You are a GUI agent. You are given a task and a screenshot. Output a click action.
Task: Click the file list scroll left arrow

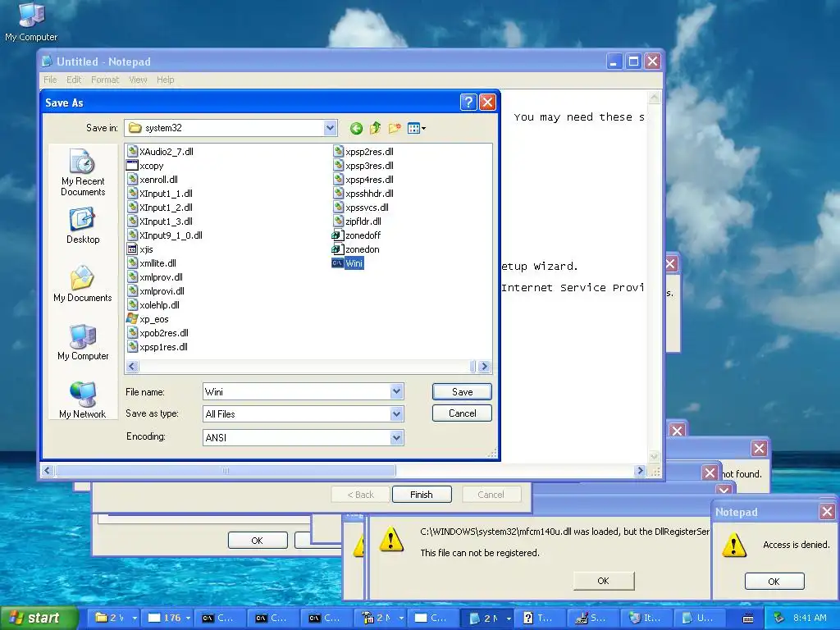point(132,367)
